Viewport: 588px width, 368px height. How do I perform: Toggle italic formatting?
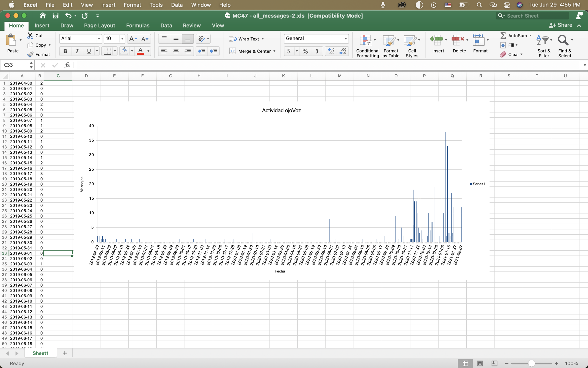pyautogui.click(x=77, y=51)
